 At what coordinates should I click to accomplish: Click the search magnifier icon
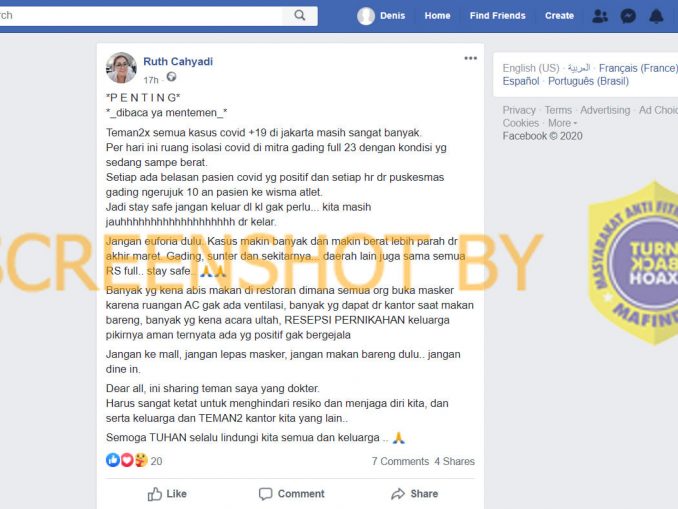pos(300,16)
